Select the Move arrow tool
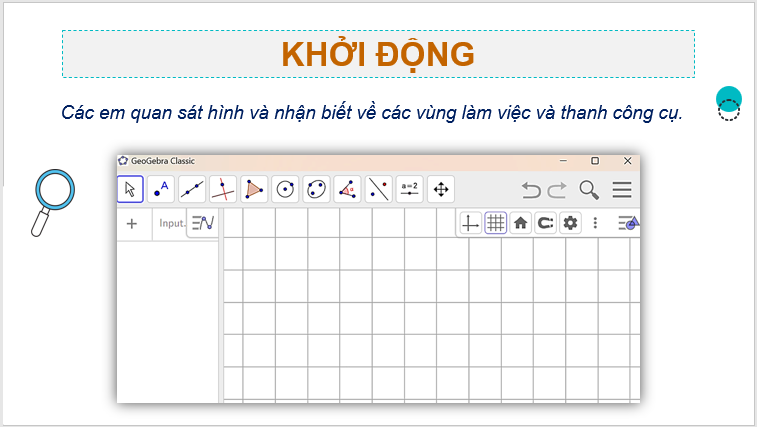This screenshot has height=427, width=757. 130,189
